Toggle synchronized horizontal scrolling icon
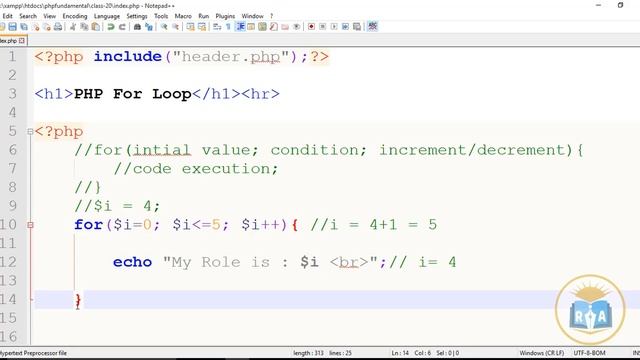640x360 pixels. 202,27
